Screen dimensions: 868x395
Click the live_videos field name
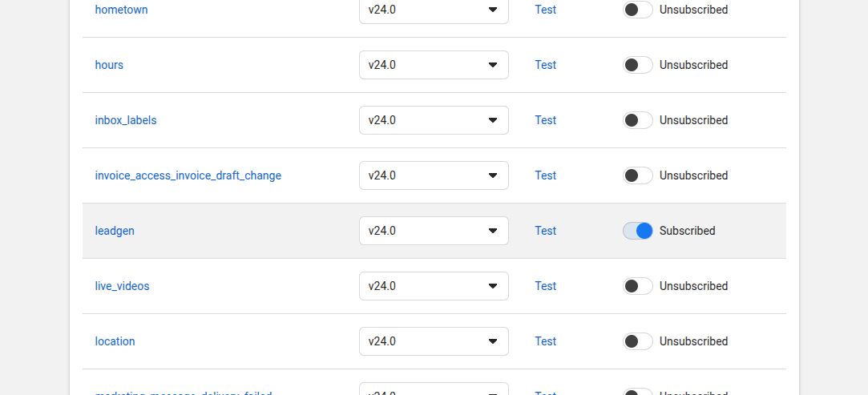[122, 286]
